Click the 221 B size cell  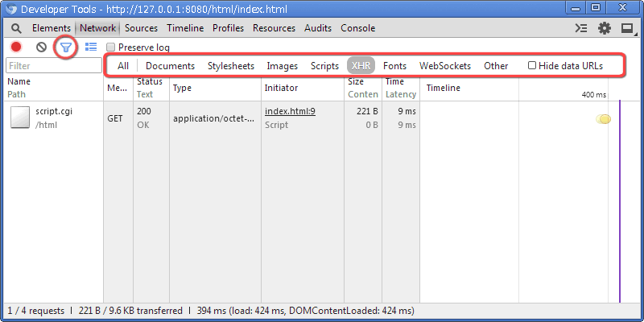(367, 111)
